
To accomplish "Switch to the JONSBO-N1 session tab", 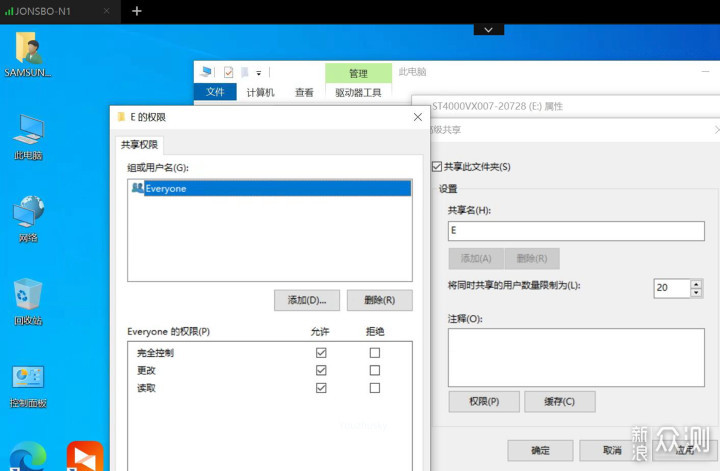I will tap(42, 11).
